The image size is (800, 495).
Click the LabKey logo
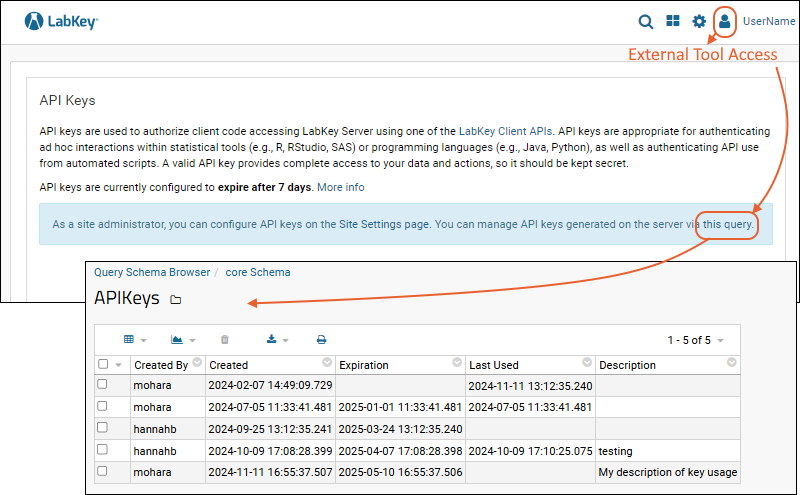61,21
